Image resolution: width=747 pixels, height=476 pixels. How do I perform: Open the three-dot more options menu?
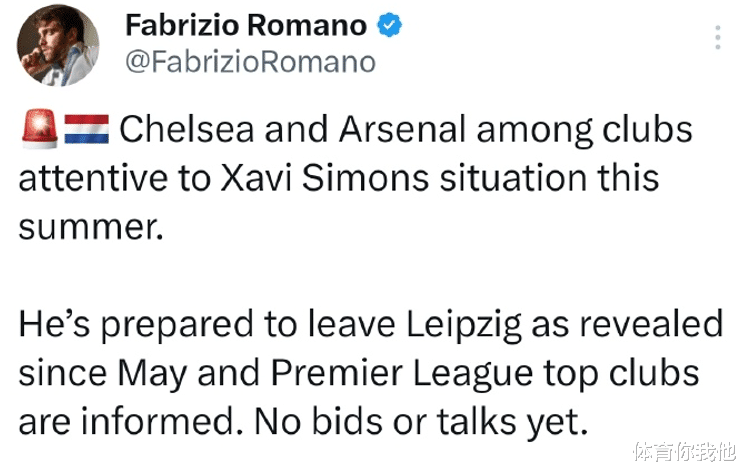pos(717,37)
